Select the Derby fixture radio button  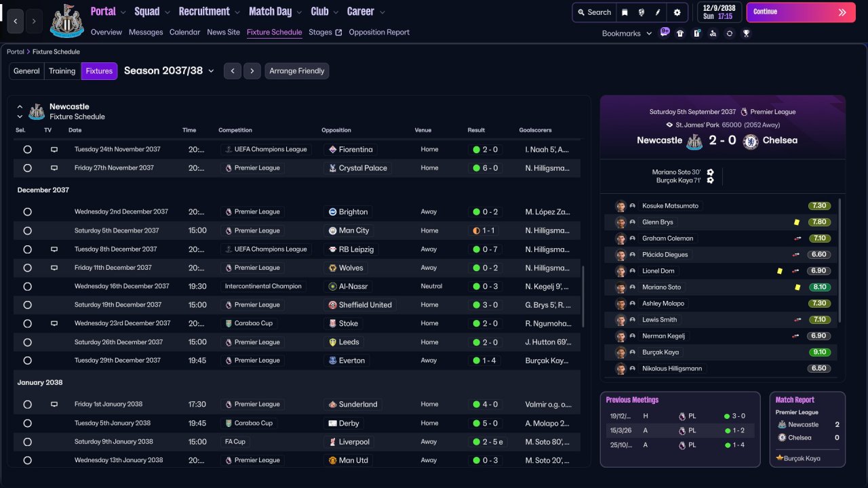point(27,423)
